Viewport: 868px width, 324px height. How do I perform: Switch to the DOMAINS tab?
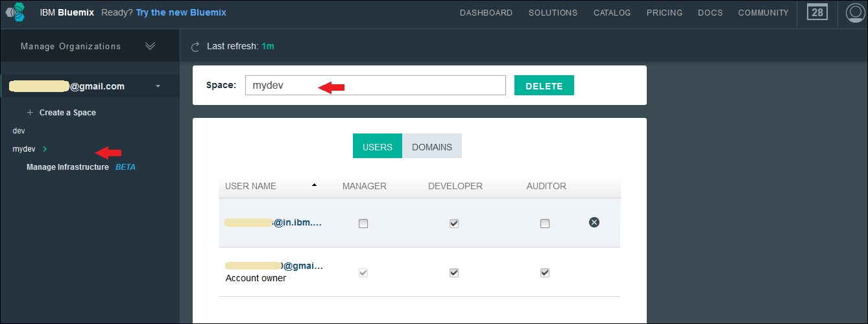pyautogui.click(x=432, y=146)
